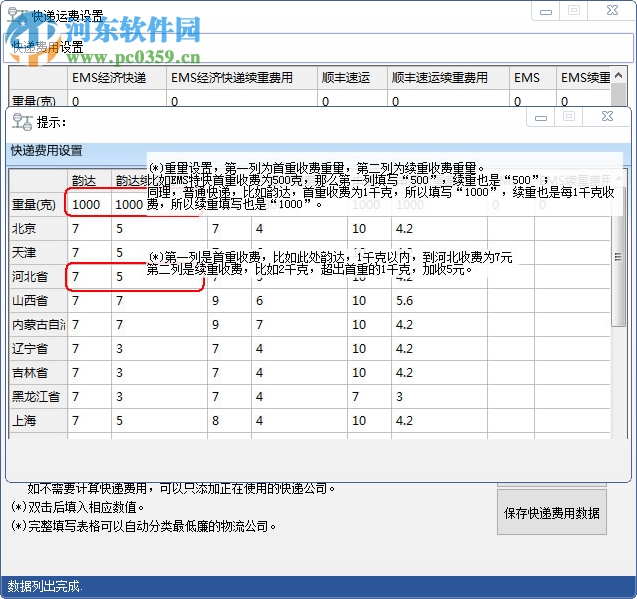
Task: Close the 提示 dialog window
Action: point(607,117)
